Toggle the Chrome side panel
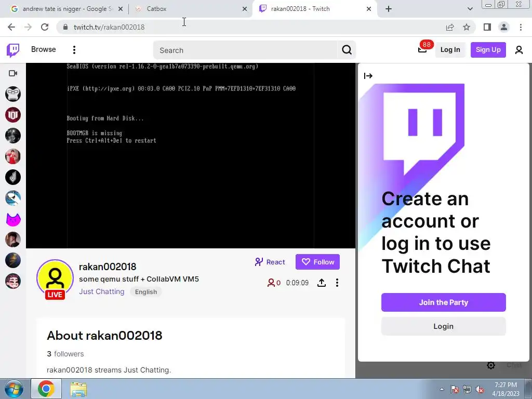Screen dimensions: 532x399 pyautogui.click(x=487, y=27)
